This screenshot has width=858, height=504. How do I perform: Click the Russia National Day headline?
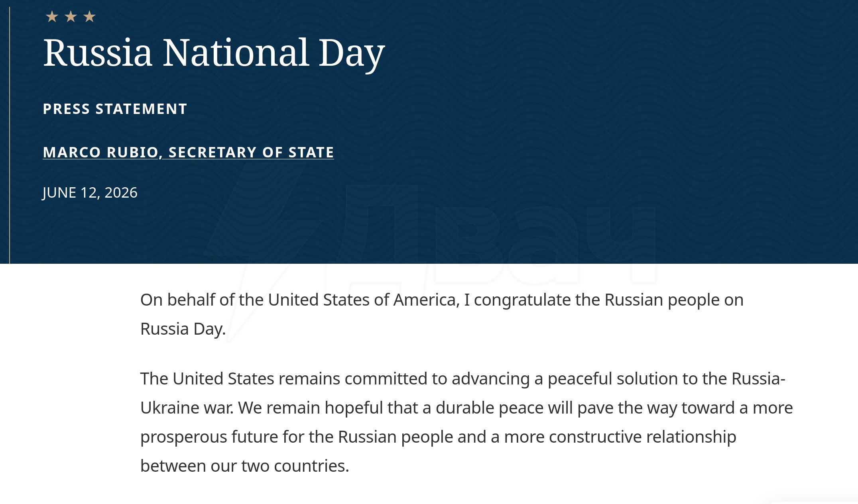pyautogui.click(x=214, y=53)
